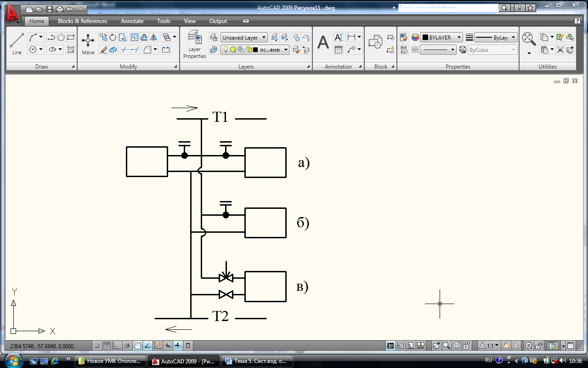Click the search magnifier button in InfoCenter

coord(504,8)
